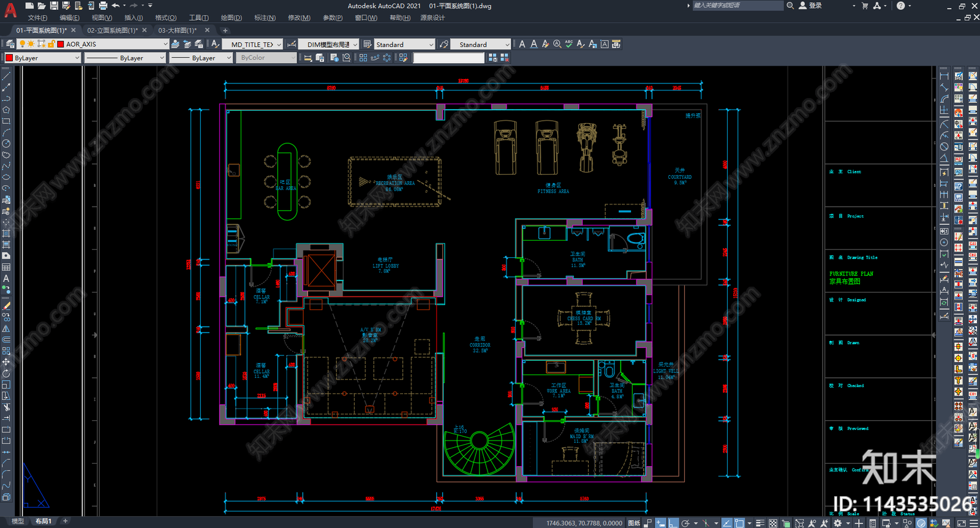Toggle layer on/off lightbulb for AOR_AXIS
The height and width of the screenshot is (528, 980).
point(22,44)
